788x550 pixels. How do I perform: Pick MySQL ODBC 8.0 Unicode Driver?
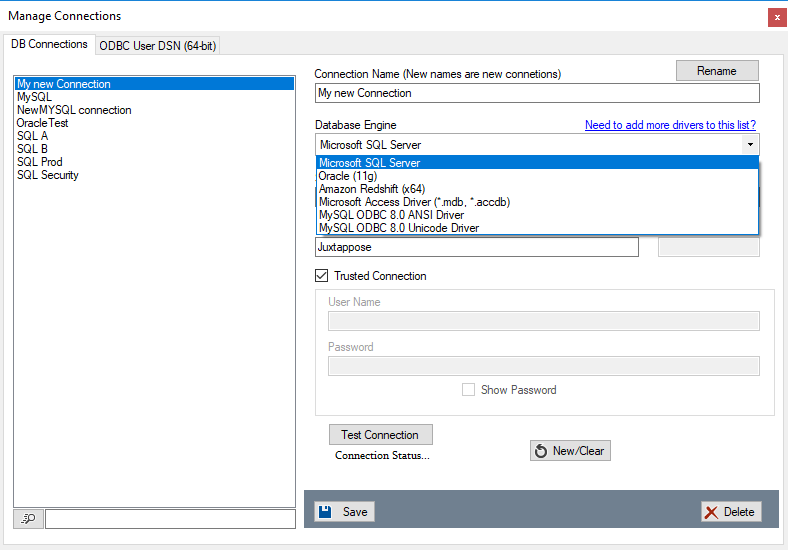tap(398, 228)
